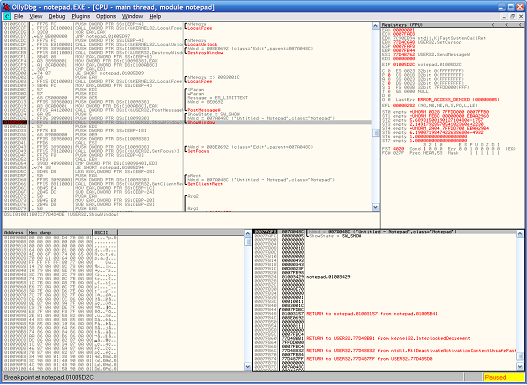This screenshot has height=385, width=527.
Task: Click the yellow Paused status indicator
Action: coord(503,378)
